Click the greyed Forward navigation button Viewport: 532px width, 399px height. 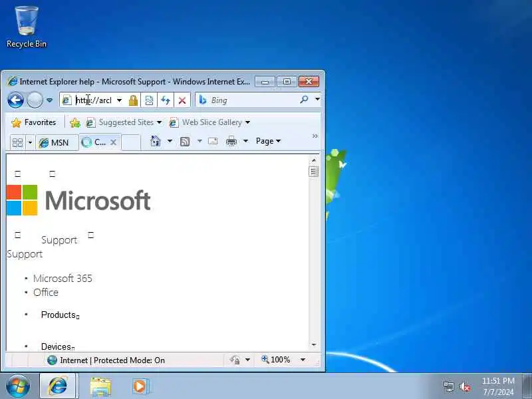pyautogui.click(x=35, y=100)
